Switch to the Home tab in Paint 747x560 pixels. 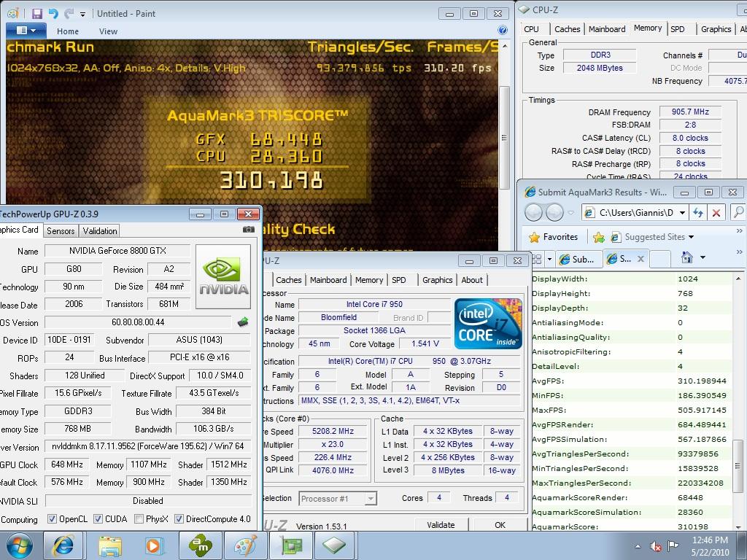pyautogui.click(x=68, y=31)
